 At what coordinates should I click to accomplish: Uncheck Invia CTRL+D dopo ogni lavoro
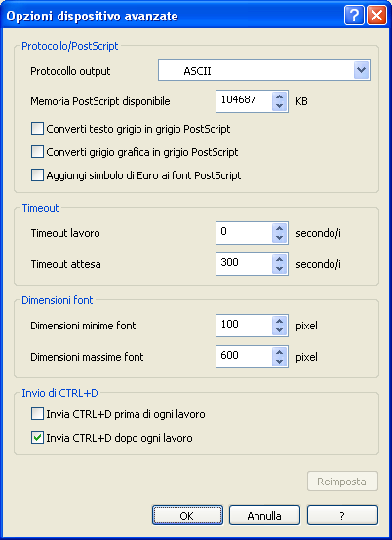(x=37, y=438)
